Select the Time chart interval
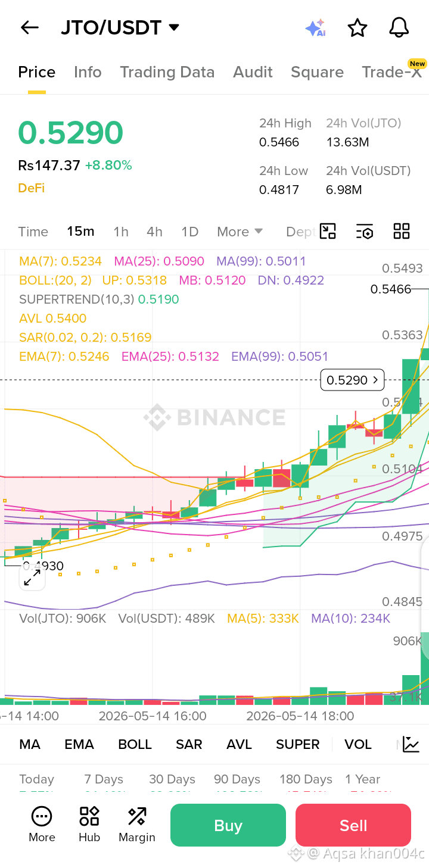The image size is (429, 868). 33,232
